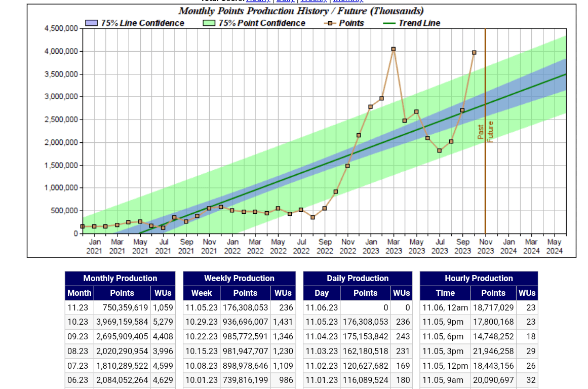588x389 pixels.
Task: Select hourly points value 20,090,697
Action: pyautogui.click(x=493, y=380)
